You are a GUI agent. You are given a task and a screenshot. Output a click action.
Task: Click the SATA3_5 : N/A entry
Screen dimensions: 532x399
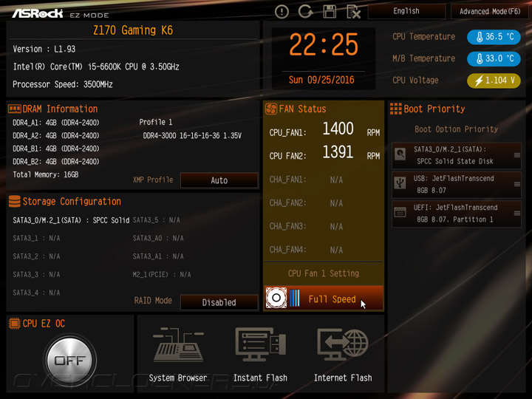[x=157, y=220]
